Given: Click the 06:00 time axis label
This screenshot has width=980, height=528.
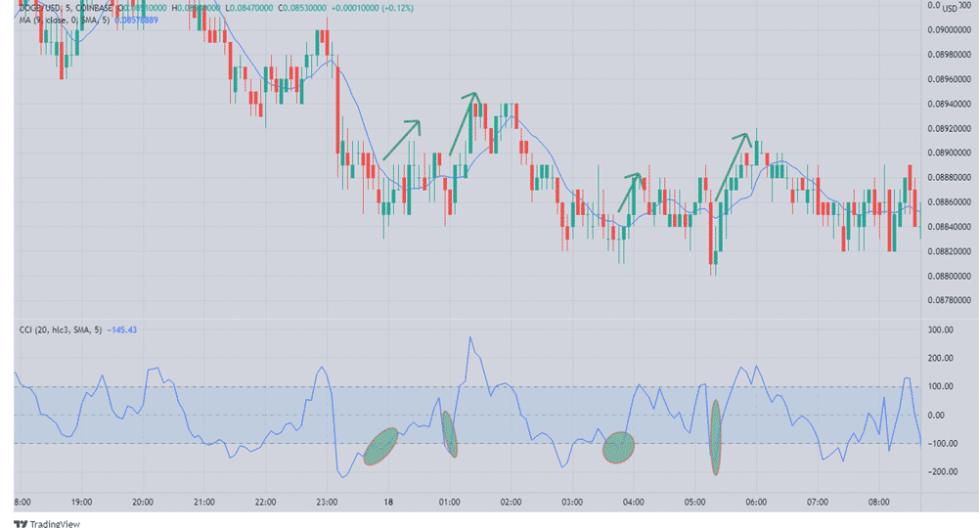Looking at the screenshot, I should (x=756, y=503).
